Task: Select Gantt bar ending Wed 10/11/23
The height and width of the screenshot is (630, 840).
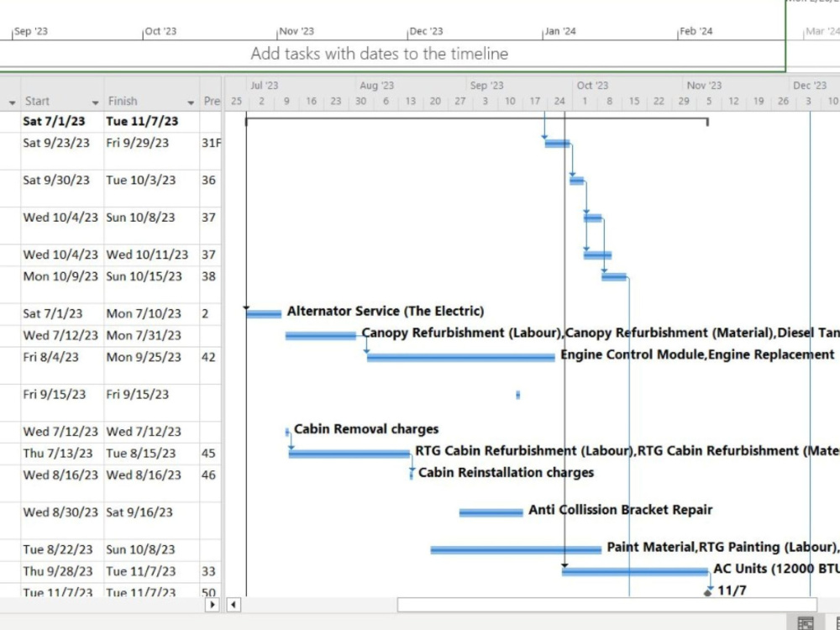Action: pos(598,255)
